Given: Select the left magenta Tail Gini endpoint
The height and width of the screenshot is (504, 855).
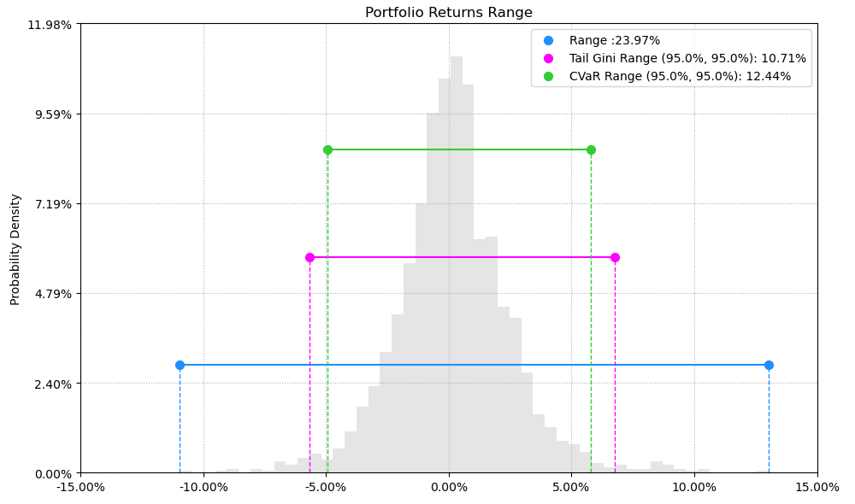Looking at the screenshot, I should (310, 257).
